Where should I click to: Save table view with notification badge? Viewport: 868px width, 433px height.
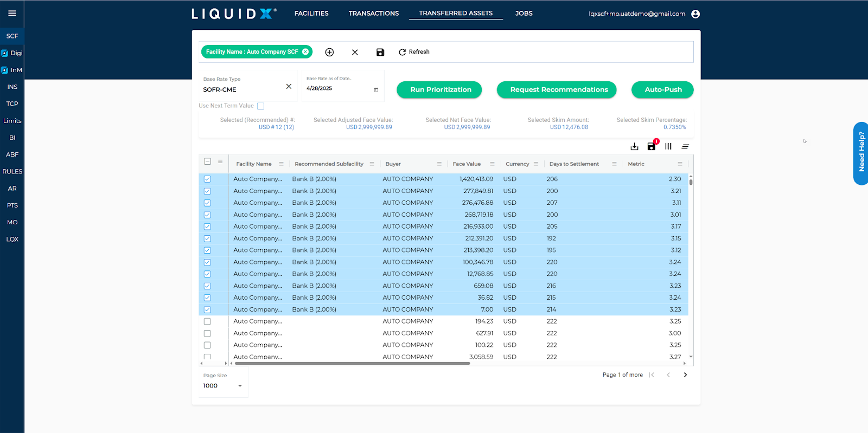[652, 146]
